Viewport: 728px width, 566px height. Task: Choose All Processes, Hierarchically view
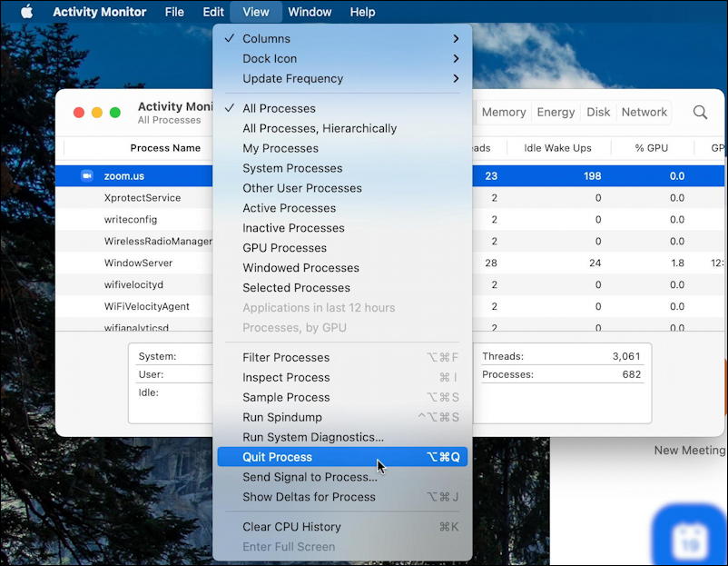[320, 128]
